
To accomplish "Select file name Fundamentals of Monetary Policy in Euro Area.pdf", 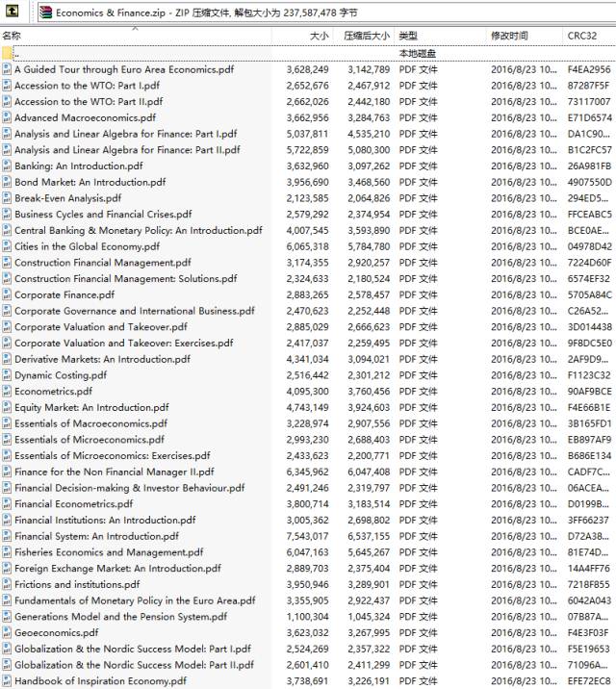I will [135, 600].
